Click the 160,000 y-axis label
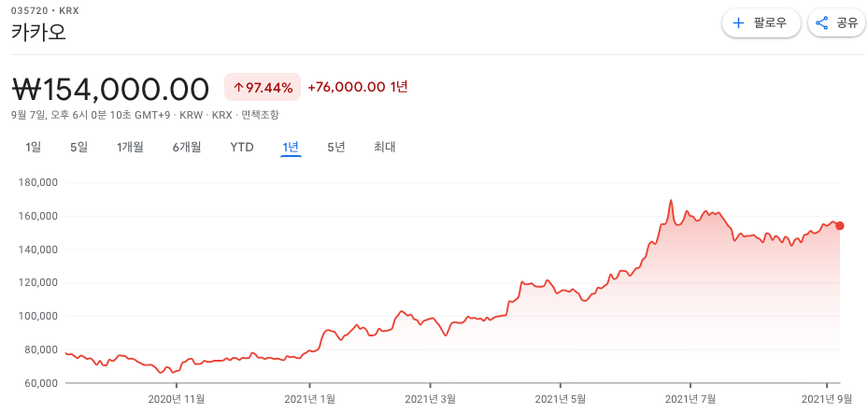The width and height of the screenshot is (868, 414). 38,216
